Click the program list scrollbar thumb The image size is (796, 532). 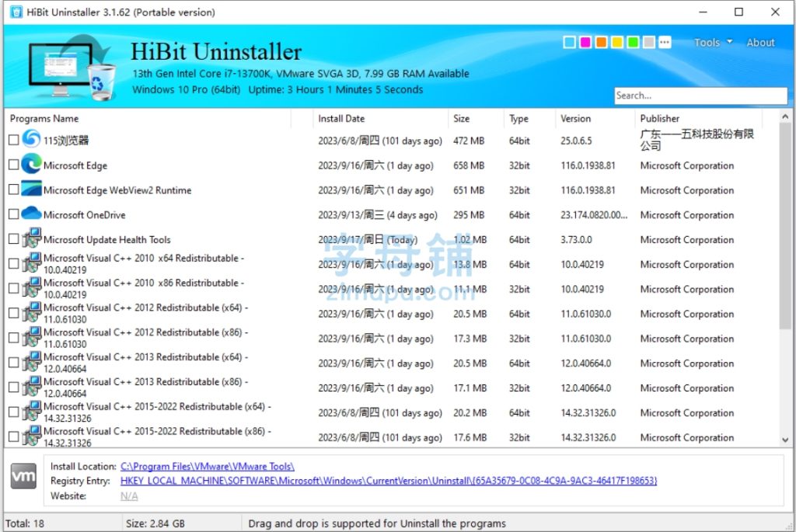pyautogui.click(x=785, y=227)
